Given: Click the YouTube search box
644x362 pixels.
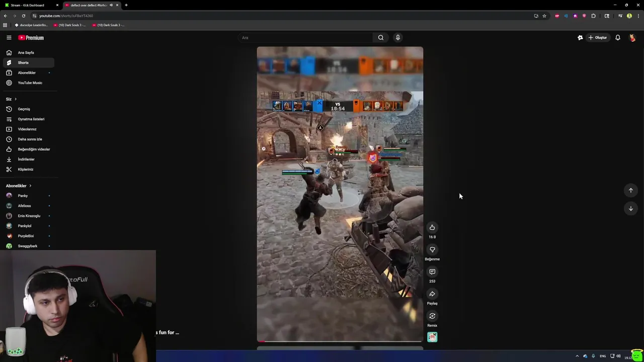Looking at the screenshot, I should click(305, 38).
